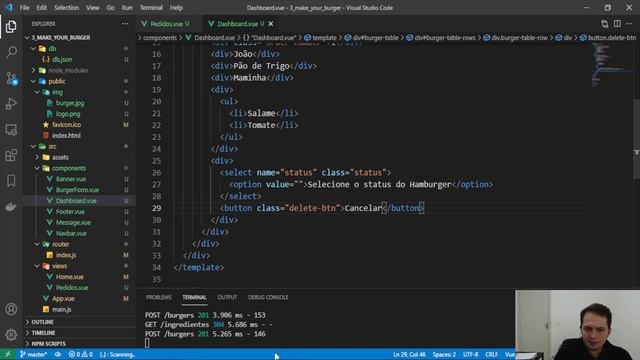The width and height of the screenshot is (640, 360).
Task: Click the UTF-8 encoding status item
Action: pyautogui.click(x=470, y=354)
